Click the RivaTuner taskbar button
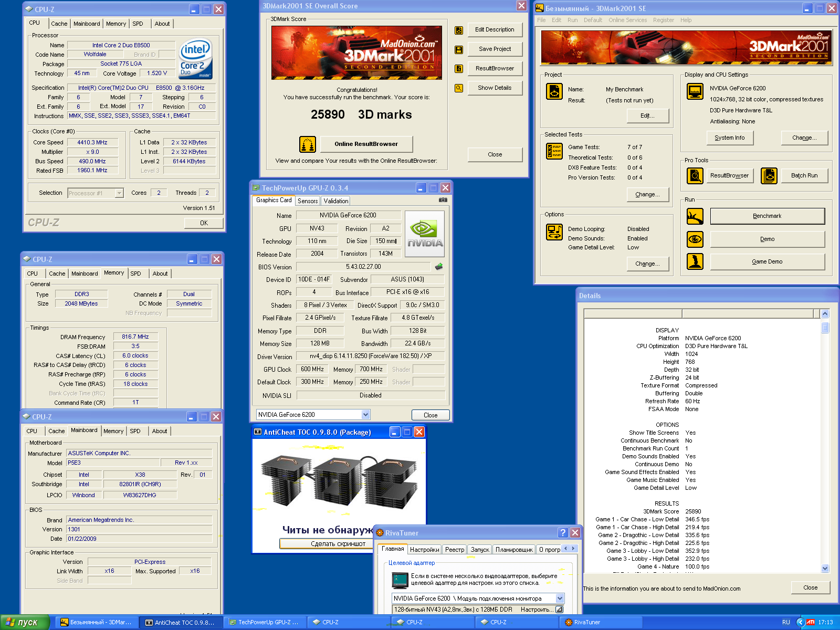Image resolution: width=840 pixels, height=630 pixels. [601, 622]
